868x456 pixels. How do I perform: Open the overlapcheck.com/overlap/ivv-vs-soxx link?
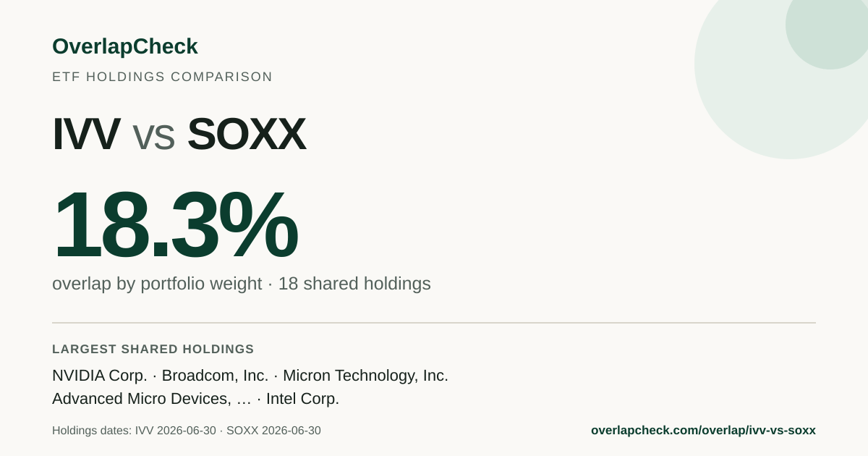(x=703, y=431)
